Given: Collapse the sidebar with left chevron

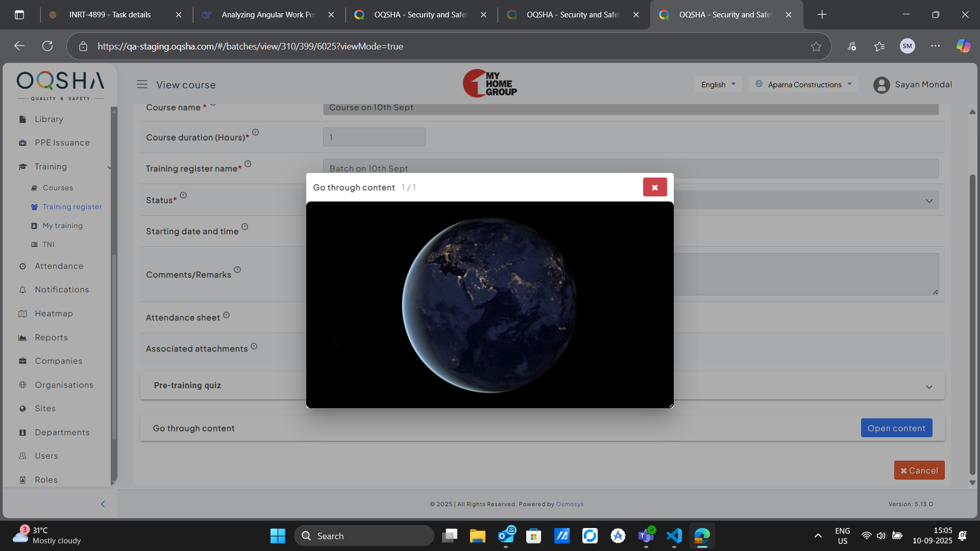Looking at the screenshot, I should coord(103,504).
